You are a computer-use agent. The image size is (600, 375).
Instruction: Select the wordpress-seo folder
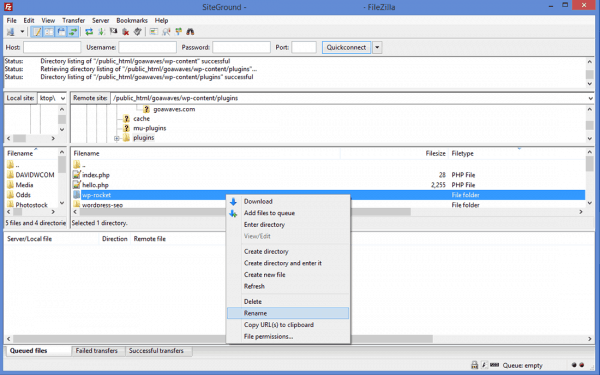pos(102,205)
